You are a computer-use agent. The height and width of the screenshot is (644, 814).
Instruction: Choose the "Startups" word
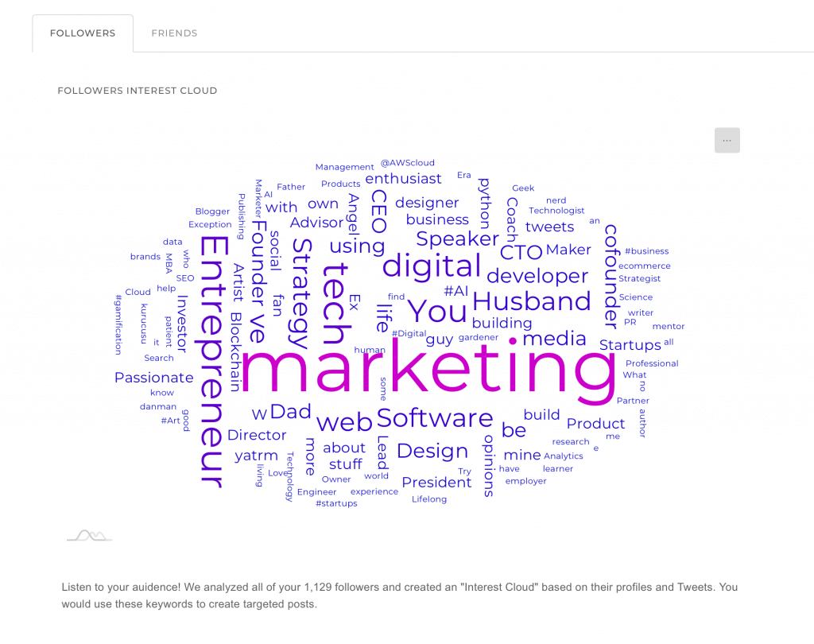[630, 345]
